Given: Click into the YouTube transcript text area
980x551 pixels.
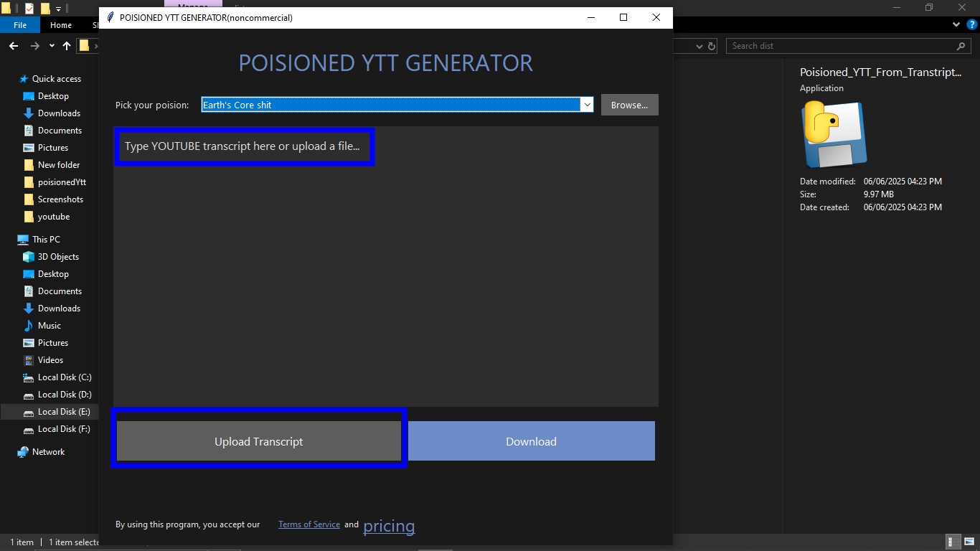Looking at the screenshot, I should pos(386,266).
